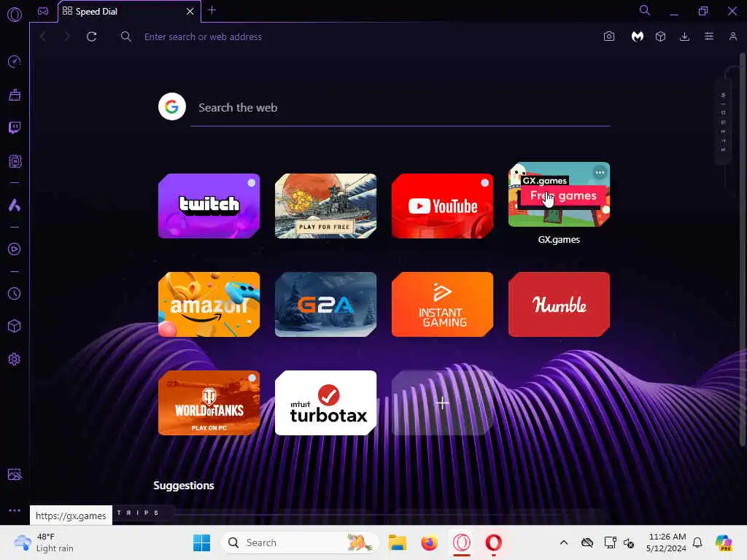This screenshot has height=560, width=747.
Task: Click the Suggestions heading
Action: click(x=183, y=485)
